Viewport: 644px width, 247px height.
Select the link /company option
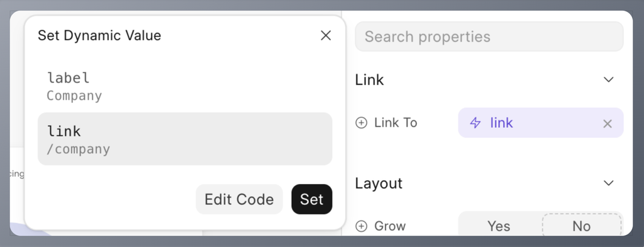point(185,139)
